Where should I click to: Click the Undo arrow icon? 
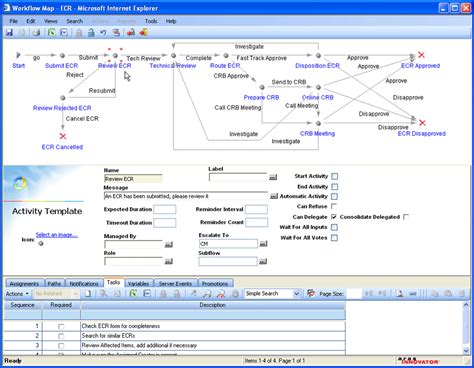(103, 32)
